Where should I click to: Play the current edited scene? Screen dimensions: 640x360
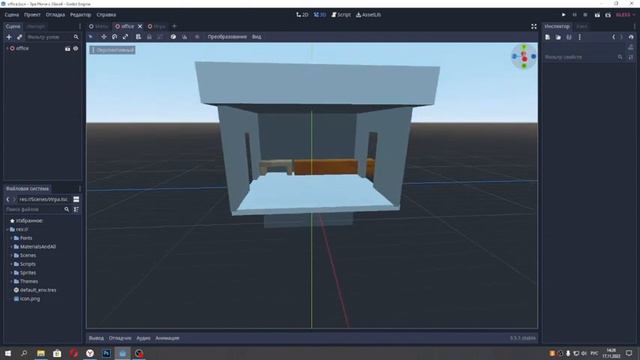tap(597, 15)
